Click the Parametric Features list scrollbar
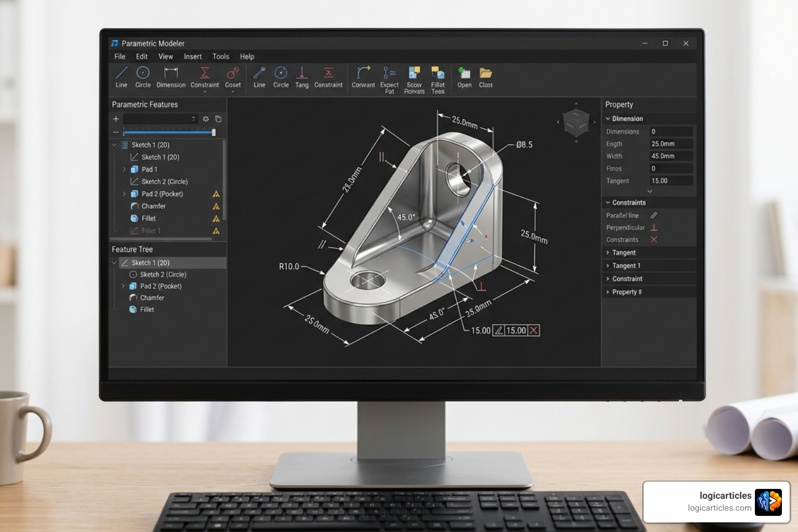The width and height of the screenshot is (798, 532). [x=224, y=179]
